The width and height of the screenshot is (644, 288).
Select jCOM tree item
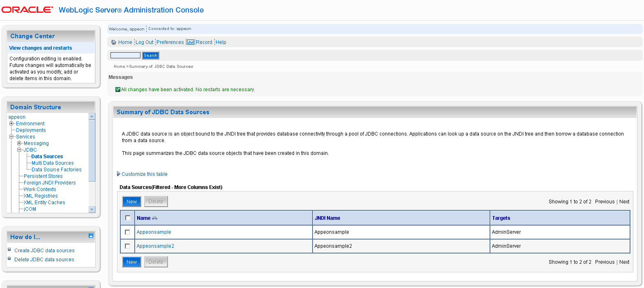click(30, 209)
